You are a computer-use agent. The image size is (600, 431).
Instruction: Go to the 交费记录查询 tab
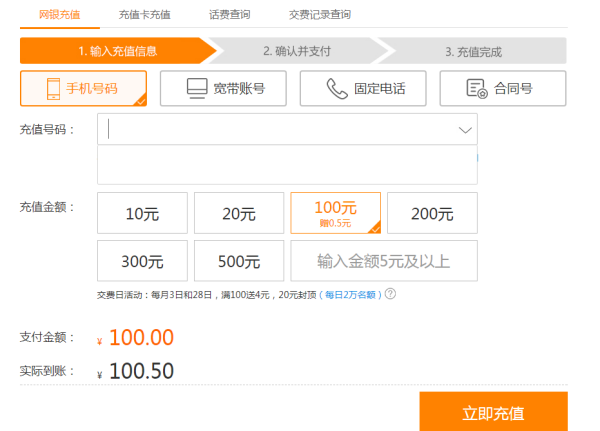pos(320,15)
